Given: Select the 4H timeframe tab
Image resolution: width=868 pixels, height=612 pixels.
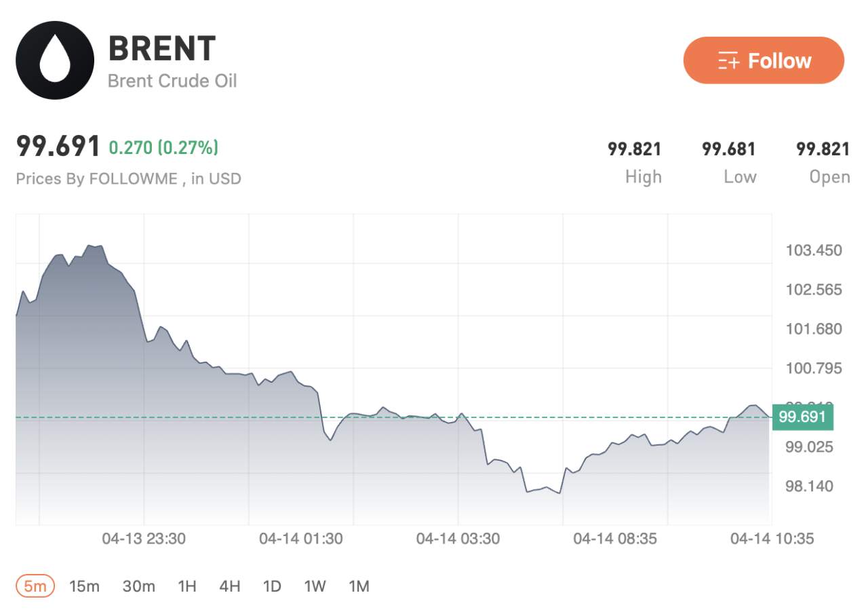Looking at the screenshot, I should [x=229, y=586].
